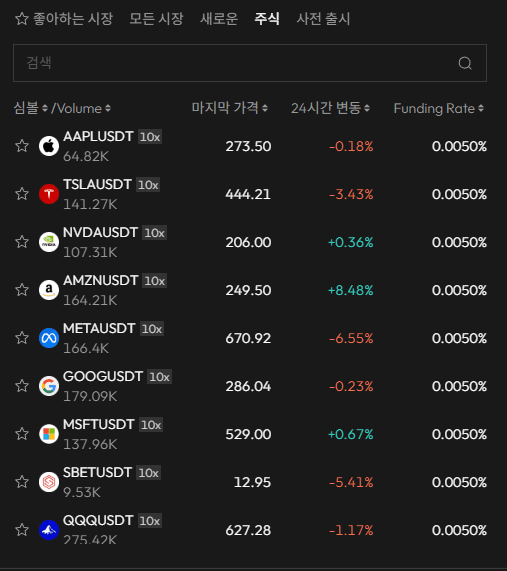Sort by 마지막 가격 column

pos(230,108)
